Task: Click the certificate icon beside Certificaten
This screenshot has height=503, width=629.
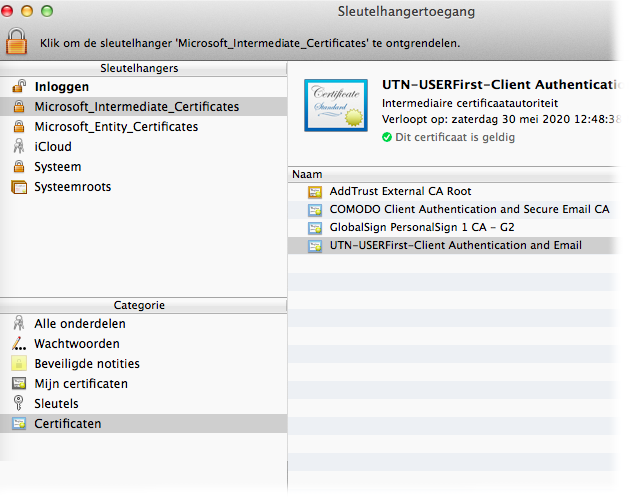Action: point(19,424)
